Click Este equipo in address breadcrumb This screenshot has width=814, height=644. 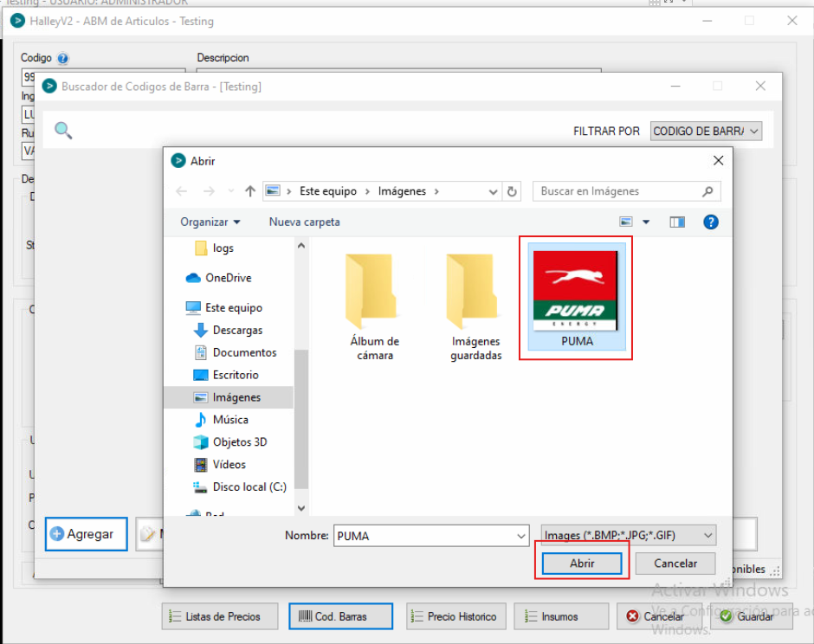pos(328,191)
